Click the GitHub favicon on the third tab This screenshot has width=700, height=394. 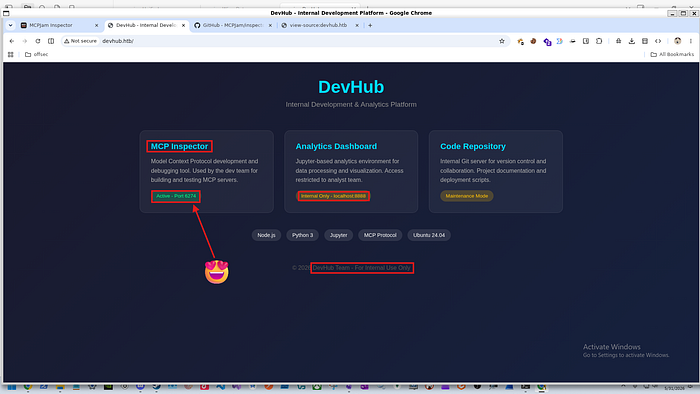click(197, 25)
